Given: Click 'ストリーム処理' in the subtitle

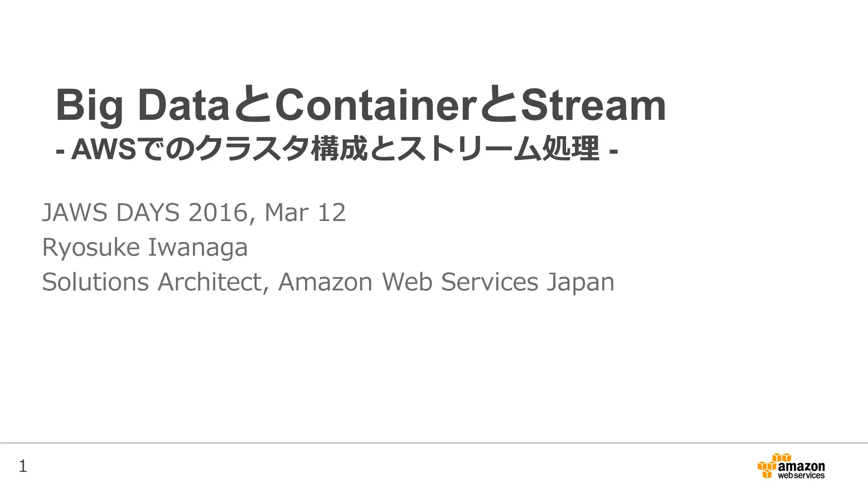Looking at the screenshot, I should point(498,150).
